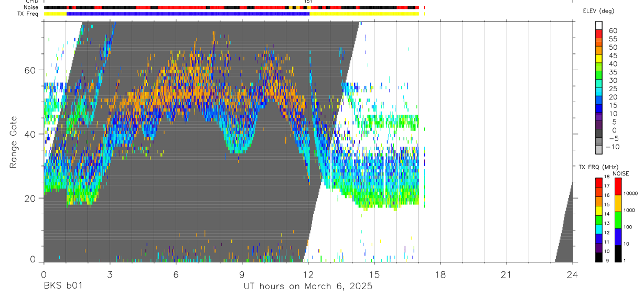Click the yellow 14–15 MHz block in TX FRQ bar
Screen dimensions: 644x297
pyautogui.click(x=599, y=210)
